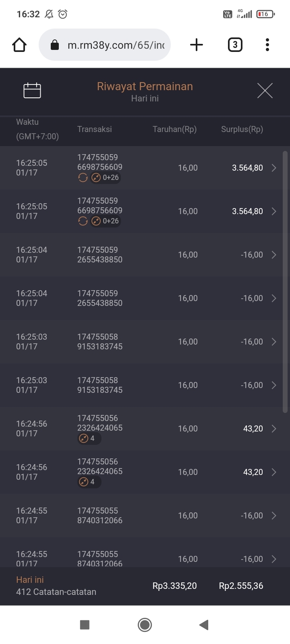This screenshot has height=644, width=290.
Task: Expand first 16:25:04 row with -16,00 surplus
Action: pyautogui.click(x=274, y=255)
